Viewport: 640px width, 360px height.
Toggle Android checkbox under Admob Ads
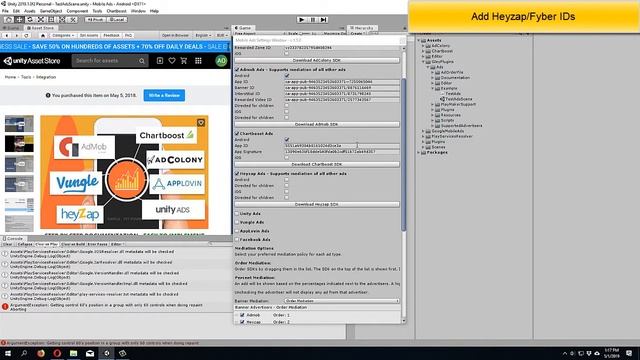tap(287, 76)
